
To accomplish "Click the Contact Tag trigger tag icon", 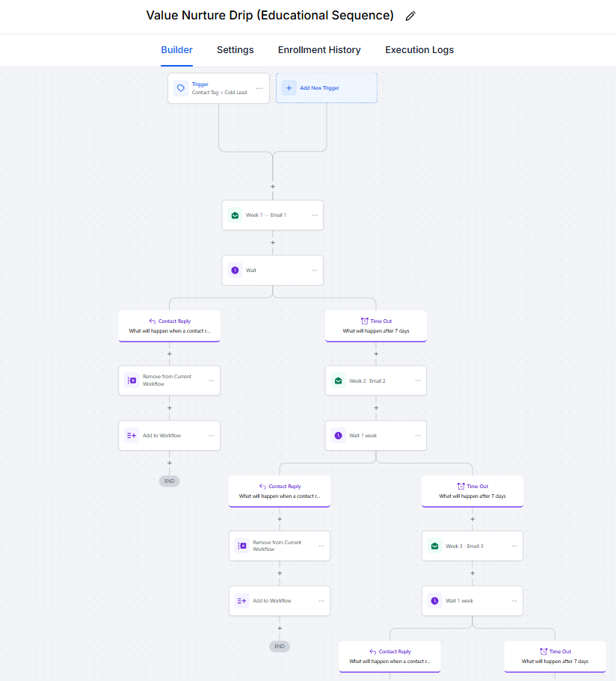I will click(x=181, y=88).
